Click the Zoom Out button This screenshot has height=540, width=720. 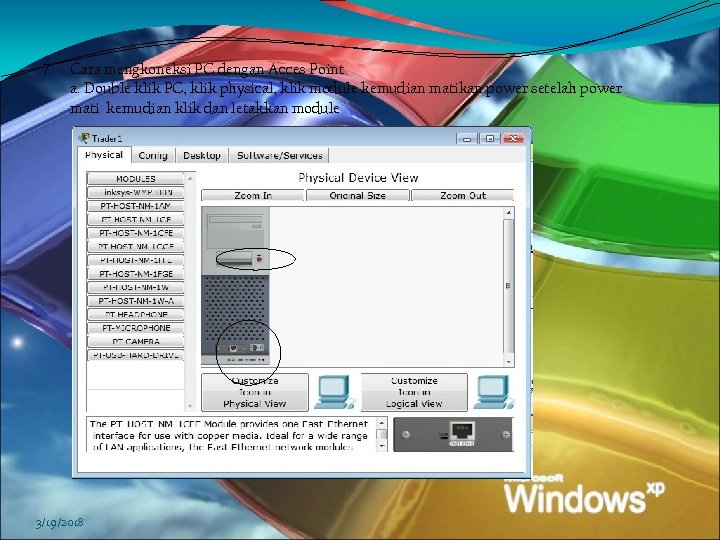pyautogui.click(x=462, y=196)
